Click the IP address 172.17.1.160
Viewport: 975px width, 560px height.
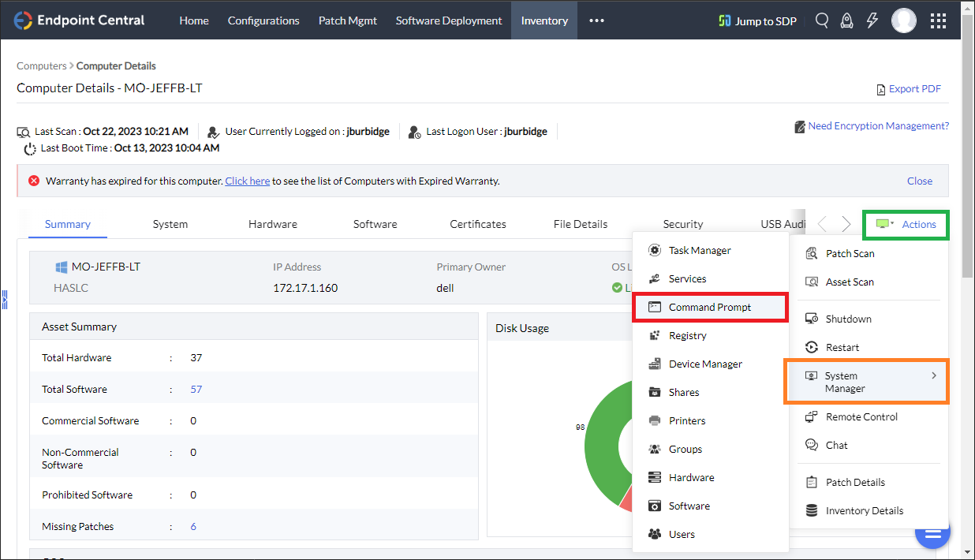point(305,288)
